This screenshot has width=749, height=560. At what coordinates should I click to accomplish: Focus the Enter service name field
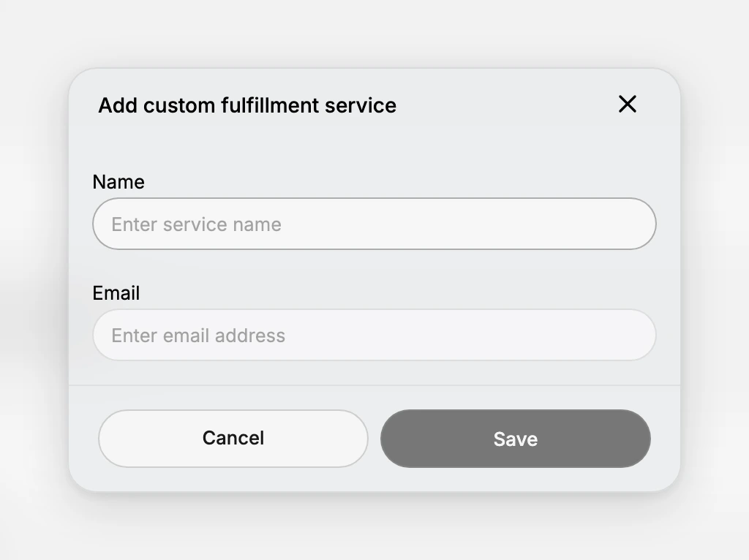point(374,224)
